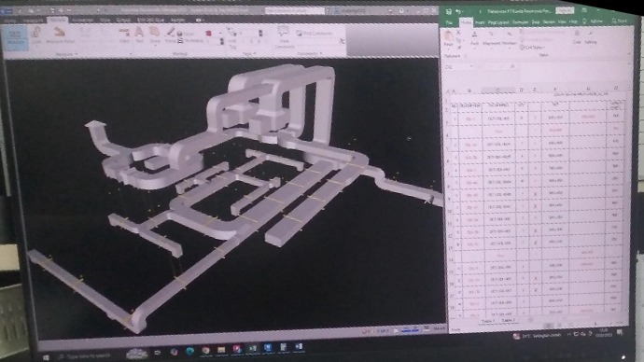The image size is (644, 362).
Task: Open Navisworks Output tab
Action: pyautogui.click(x=123, y=20)
